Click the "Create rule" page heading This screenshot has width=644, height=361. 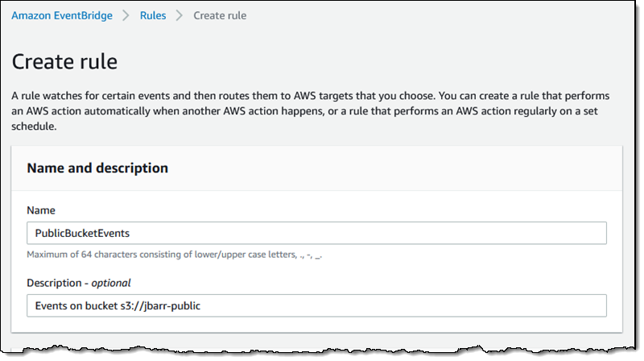pos(65,61)
